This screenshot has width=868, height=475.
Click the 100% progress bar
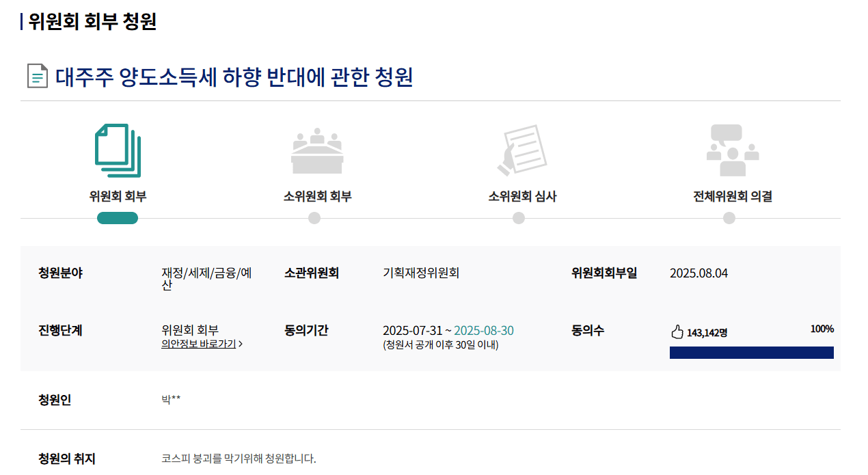click(751, 352)
